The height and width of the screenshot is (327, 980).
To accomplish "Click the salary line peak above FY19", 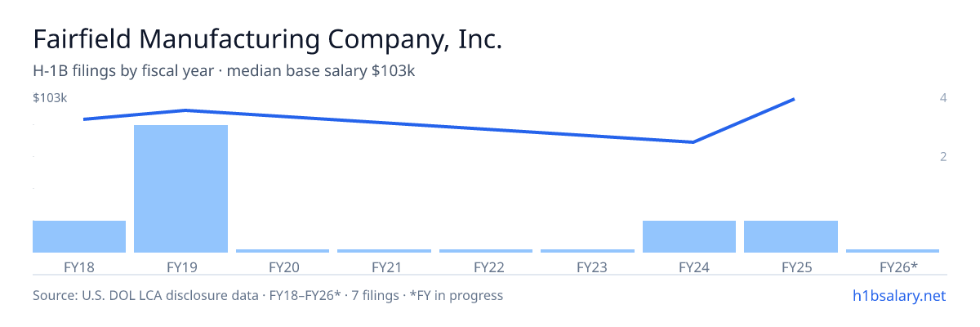I will coord(185,110).
